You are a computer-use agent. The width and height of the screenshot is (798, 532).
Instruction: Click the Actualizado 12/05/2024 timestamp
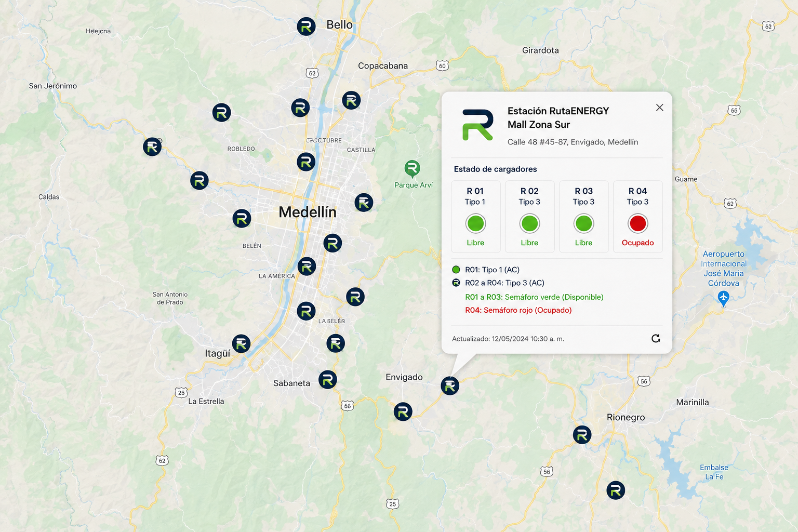tap(508, 339)
